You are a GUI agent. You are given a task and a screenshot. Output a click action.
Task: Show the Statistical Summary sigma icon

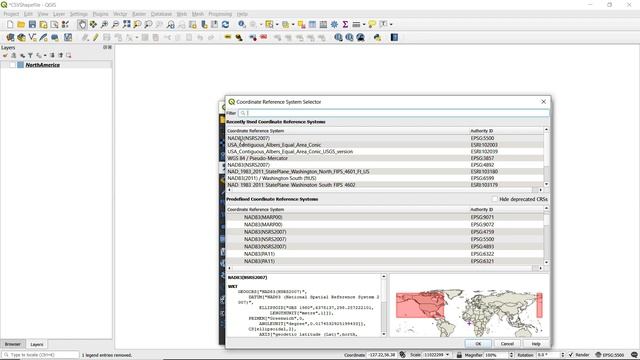coord(345,24)
